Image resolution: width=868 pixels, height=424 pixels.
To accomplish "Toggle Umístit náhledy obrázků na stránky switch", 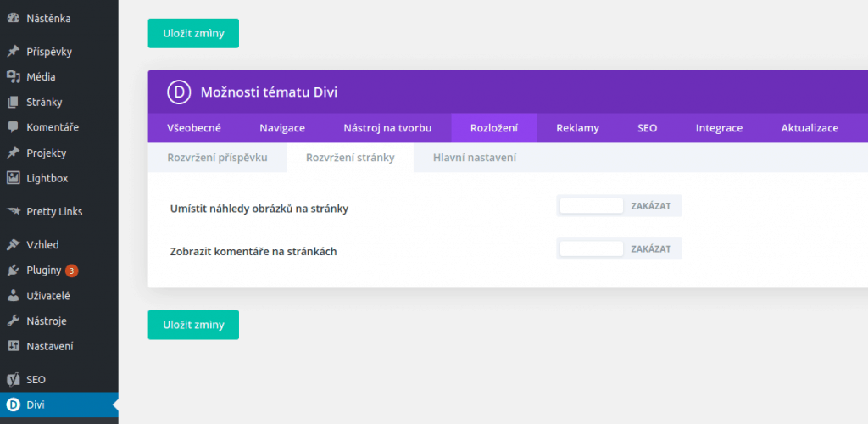I will [x=619, y=206].
